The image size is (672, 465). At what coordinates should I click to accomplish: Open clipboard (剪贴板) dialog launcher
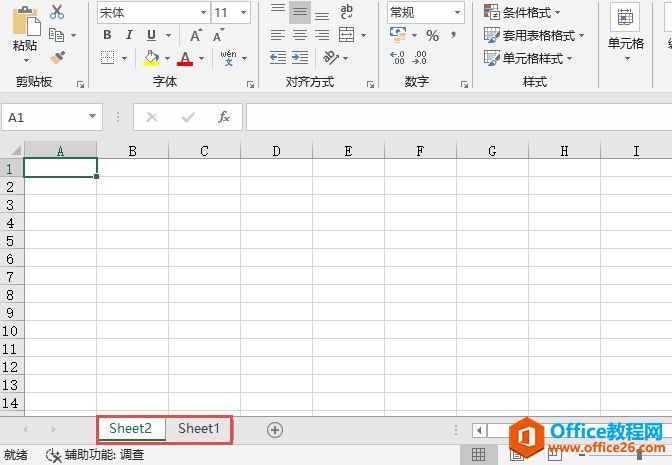(x=80, y=84)
